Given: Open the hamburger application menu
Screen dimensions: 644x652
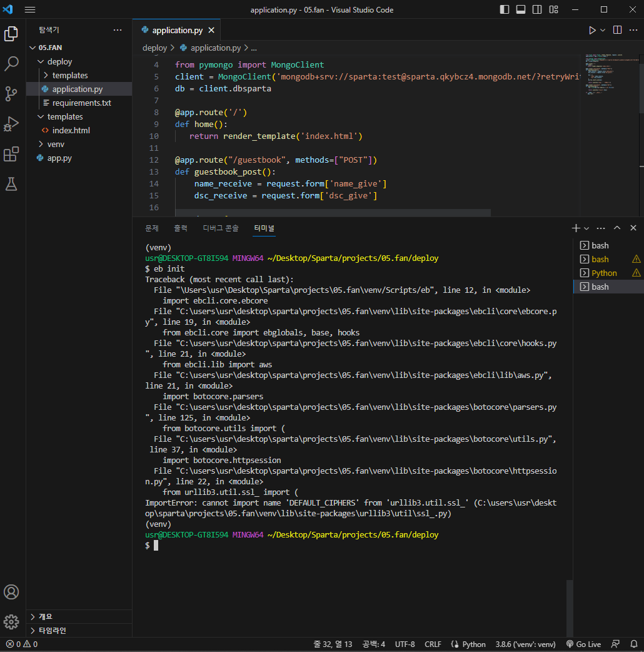Looking at the screenshot, I should (30, 9).
